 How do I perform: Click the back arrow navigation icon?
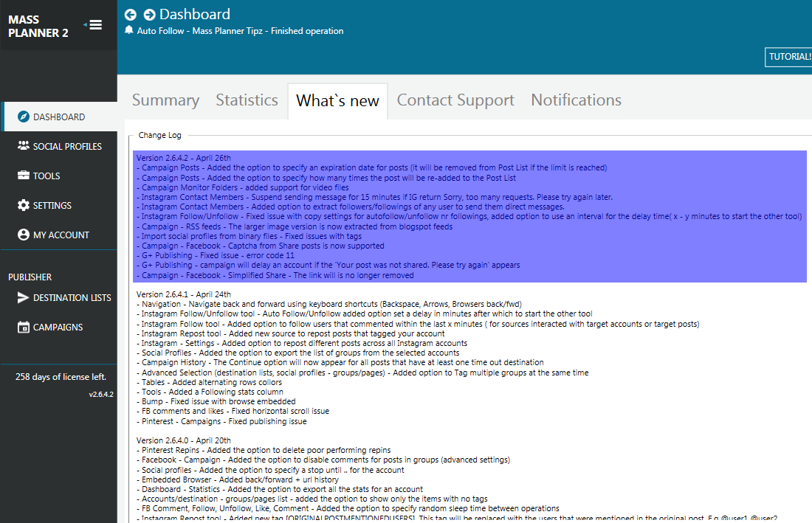(131, 15)
